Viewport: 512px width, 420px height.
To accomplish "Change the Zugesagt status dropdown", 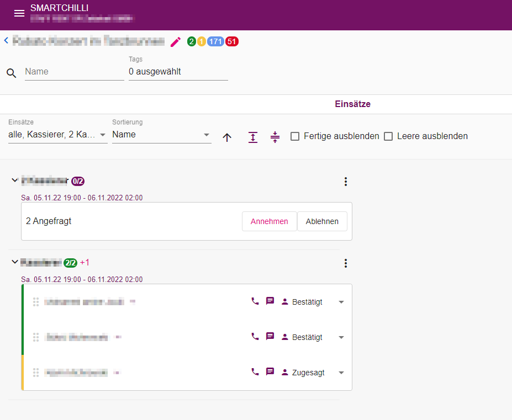I will pos(341,373).
